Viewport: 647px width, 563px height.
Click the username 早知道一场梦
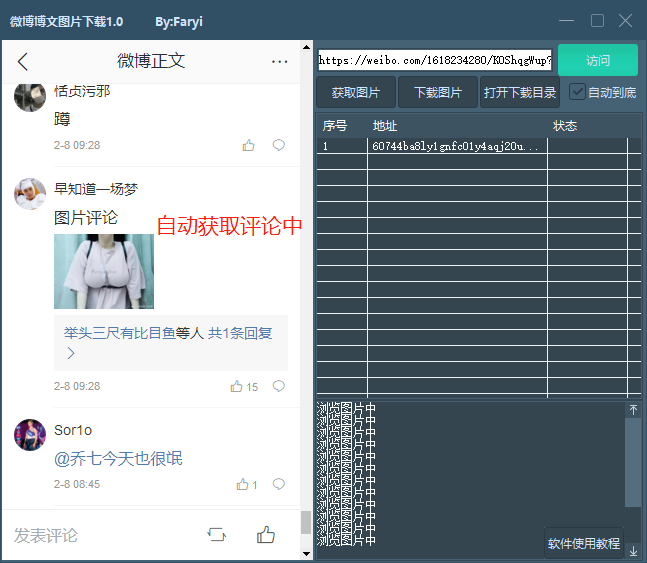coord(96,189)
